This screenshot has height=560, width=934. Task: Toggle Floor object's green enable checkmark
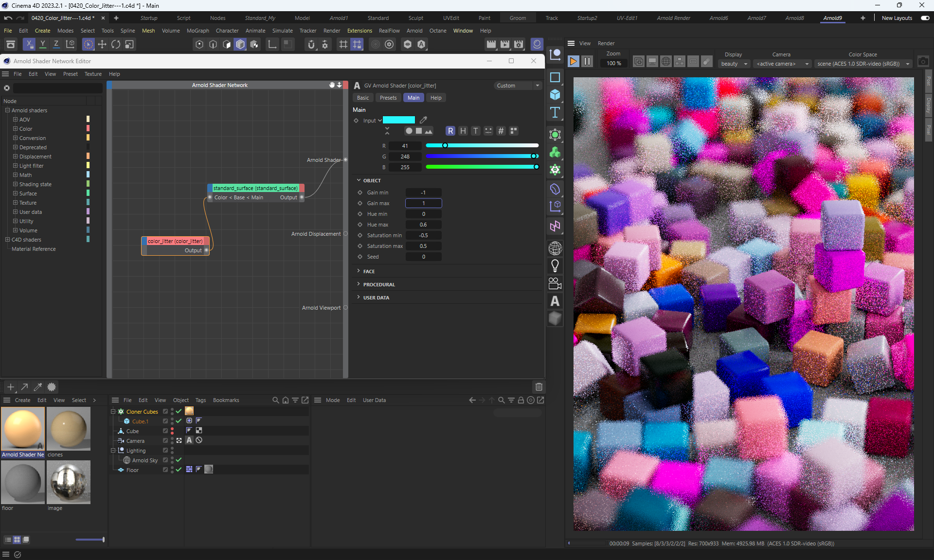(x=179, y=470)
